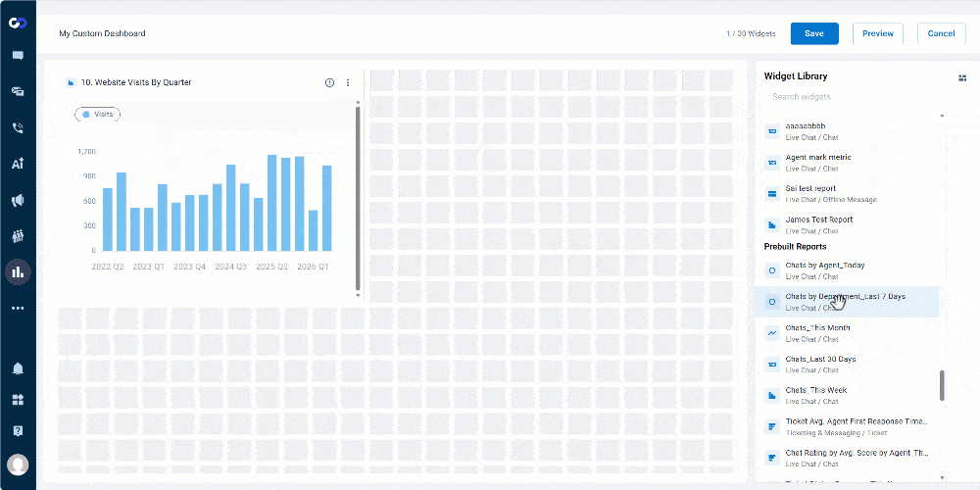Open the Ticketing & Messaging sidebar icon
This screenshot has width=980, height=490.
pos(18,91)
